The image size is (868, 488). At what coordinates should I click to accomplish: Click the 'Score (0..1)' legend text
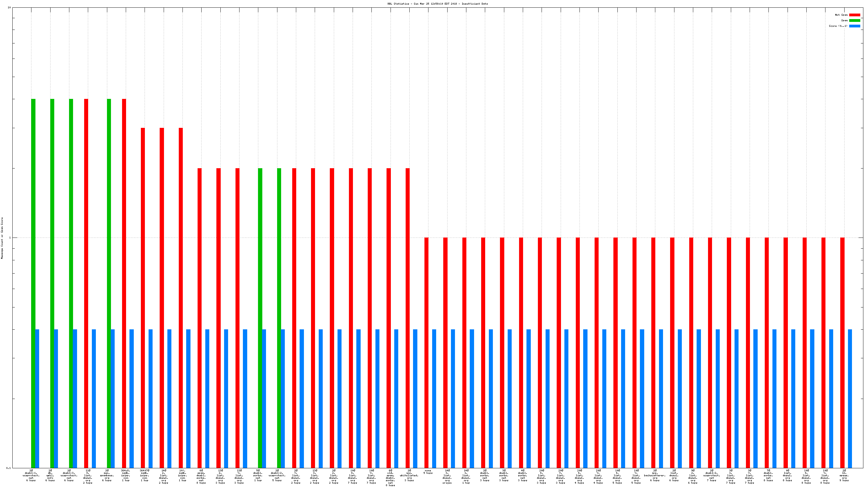(838, 26)
